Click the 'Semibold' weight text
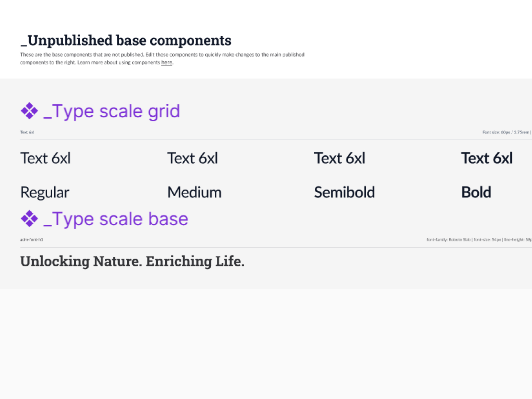 pos(344,193)
